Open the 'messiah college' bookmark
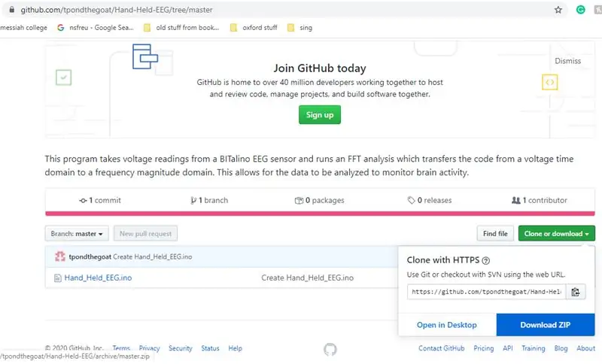The image size is (602, 364). [24, 28]
